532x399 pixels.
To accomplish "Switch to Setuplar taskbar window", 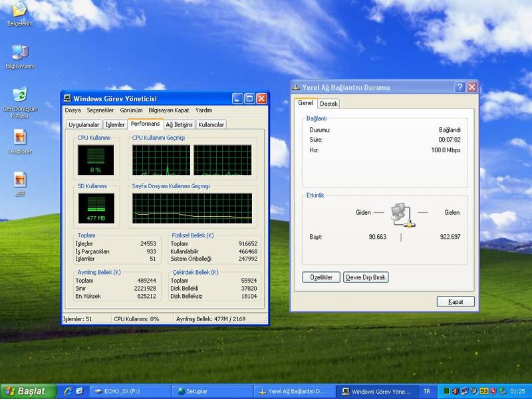I will pyautogui.click(x=212, y=391).
